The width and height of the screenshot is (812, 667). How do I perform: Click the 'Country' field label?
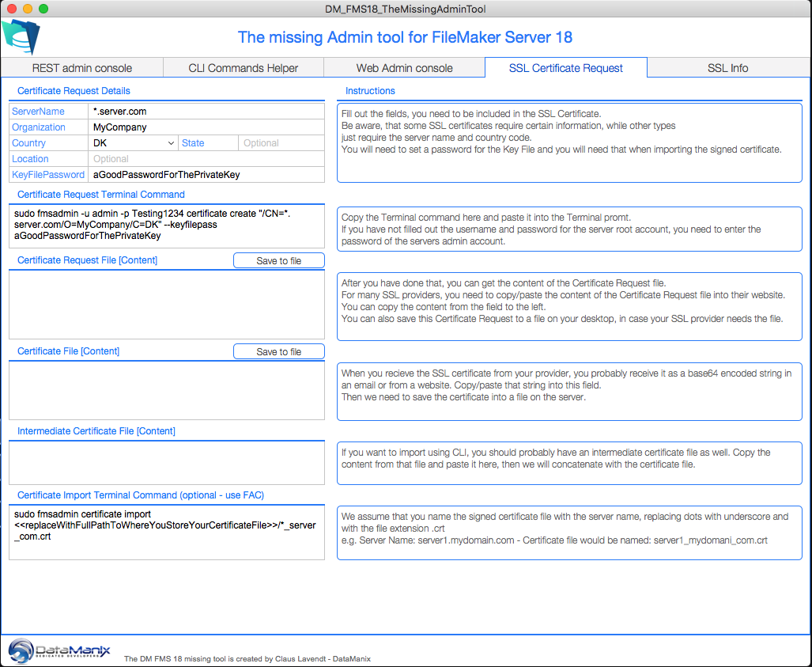click(x=28, y=143)
